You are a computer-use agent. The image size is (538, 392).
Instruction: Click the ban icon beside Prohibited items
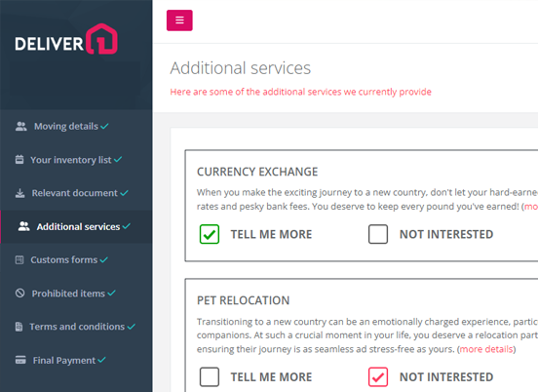click(x=19, y=294)
